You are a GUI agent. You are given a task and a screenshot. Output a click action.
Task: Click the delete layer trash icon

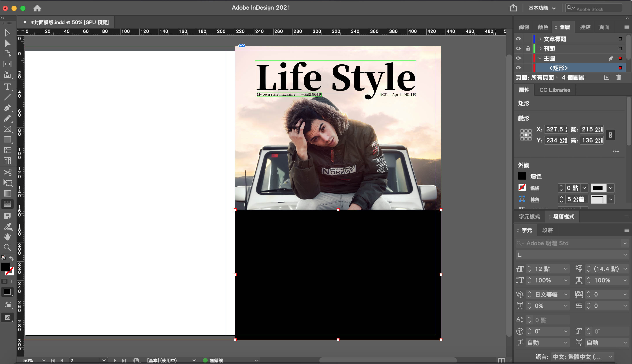coord(618,78)
